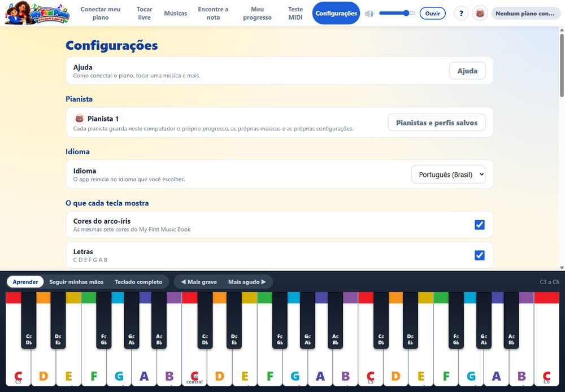Open the Meu progresso tab
Image resolution: width=565 pixels, height=392 pixels.
point(257,14)
